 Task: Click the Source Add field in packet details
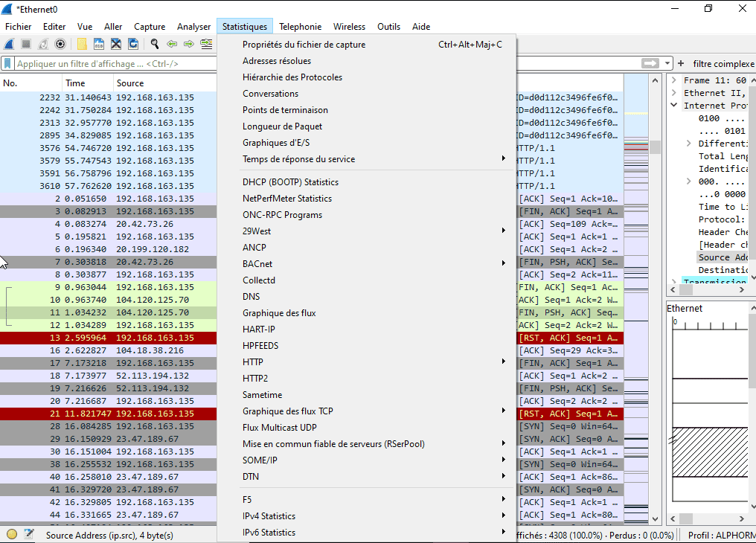[723, 257]
